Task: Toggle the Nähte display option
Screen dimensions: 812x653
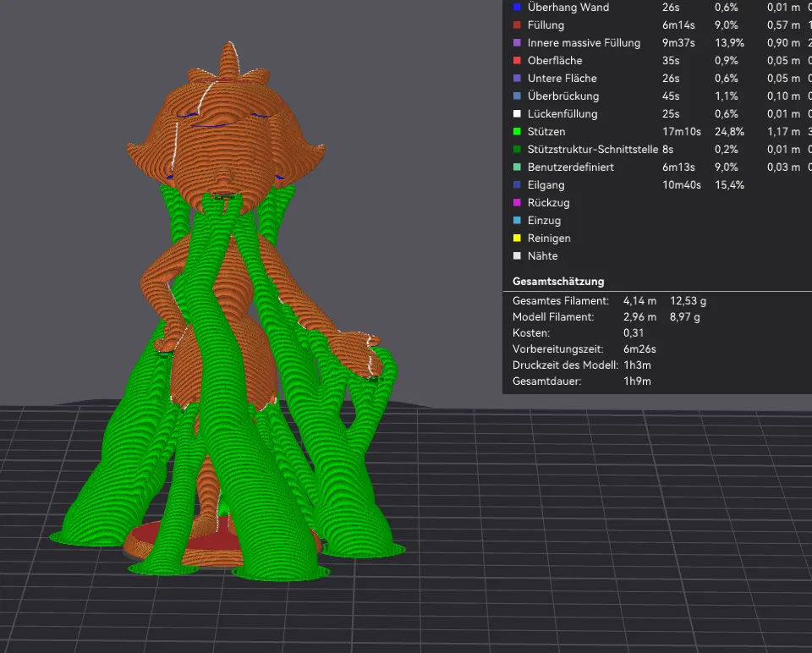Action: tap(542, 255)
